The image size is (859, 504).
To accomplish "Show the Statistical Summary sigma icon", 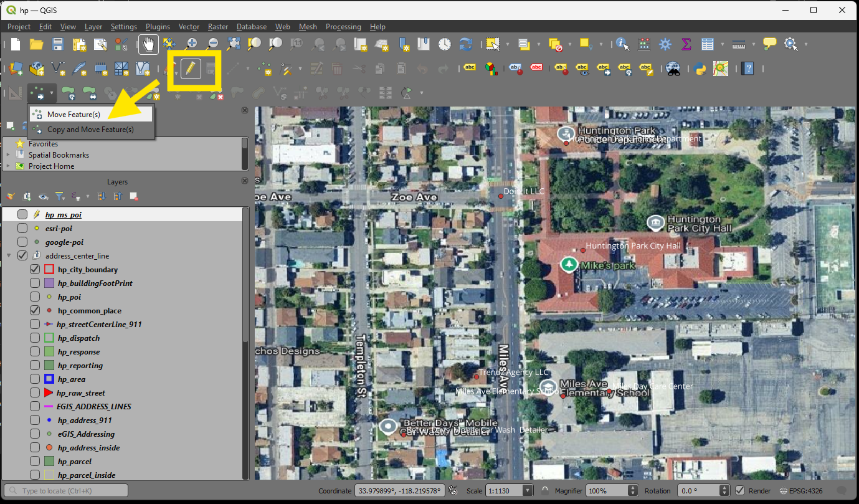I will pos(686,44).
